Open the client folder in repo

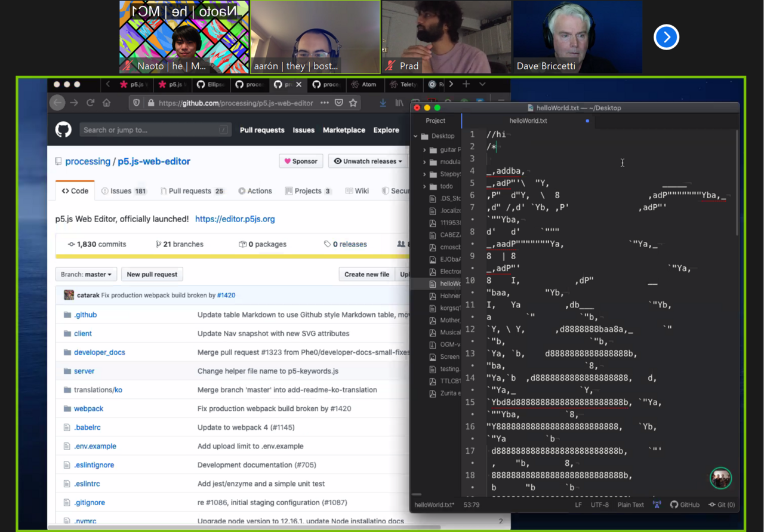point(83,333)
